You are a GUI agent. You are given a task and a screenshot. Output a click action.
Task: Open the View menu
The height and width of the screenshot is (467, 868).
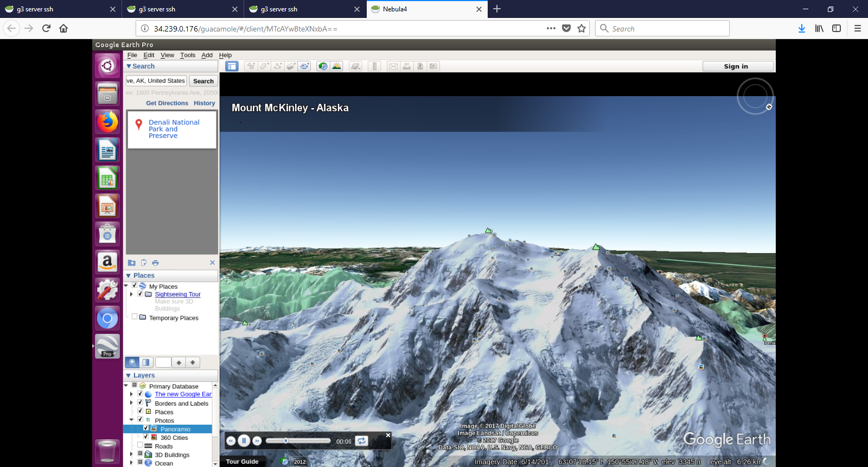167,55
